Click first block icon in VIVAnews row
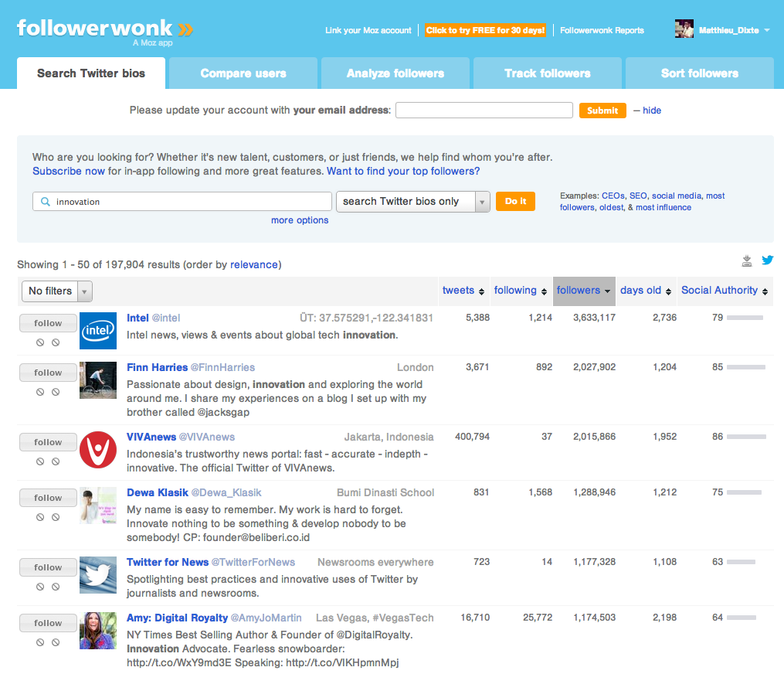This screenshot has height=674, width=784. click(x=40, y=461)
